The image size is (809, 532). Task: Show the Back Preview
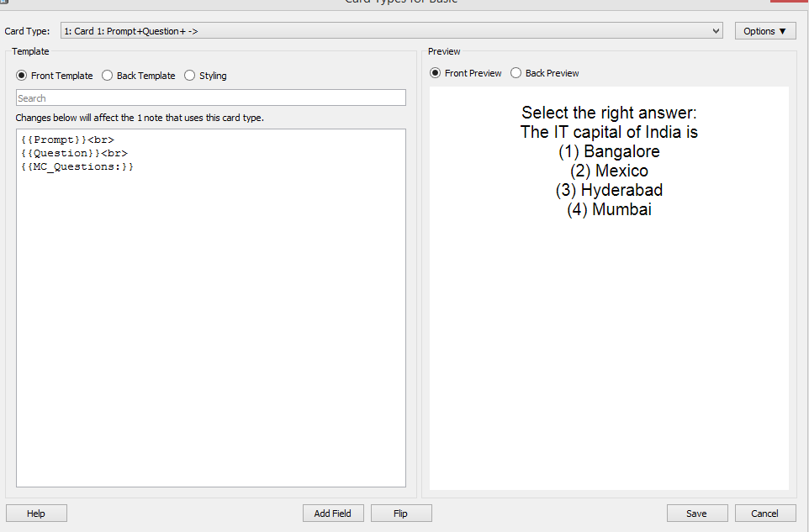(516, 73)
